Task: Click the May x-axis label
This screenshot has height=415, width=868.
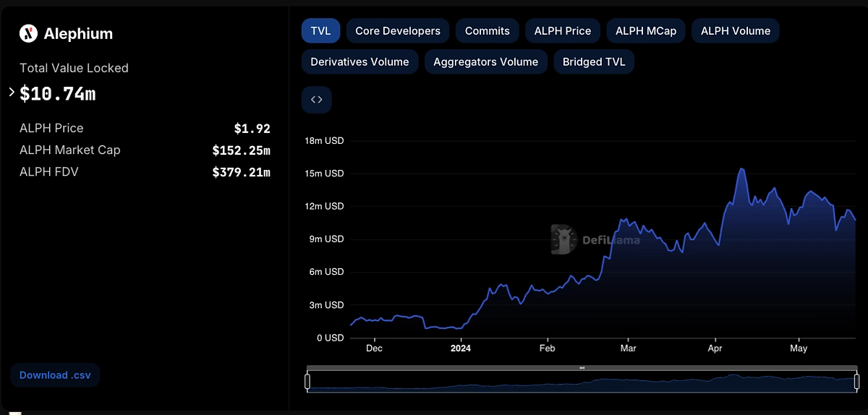Action: click(x=799, y=348)
